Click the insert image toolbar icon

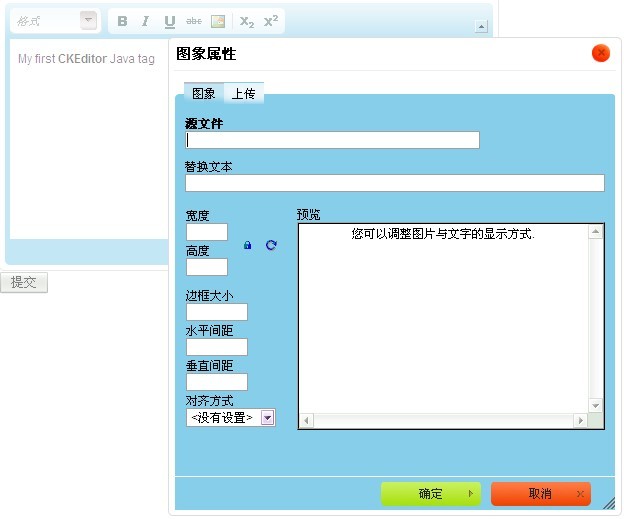click(218, 21)
